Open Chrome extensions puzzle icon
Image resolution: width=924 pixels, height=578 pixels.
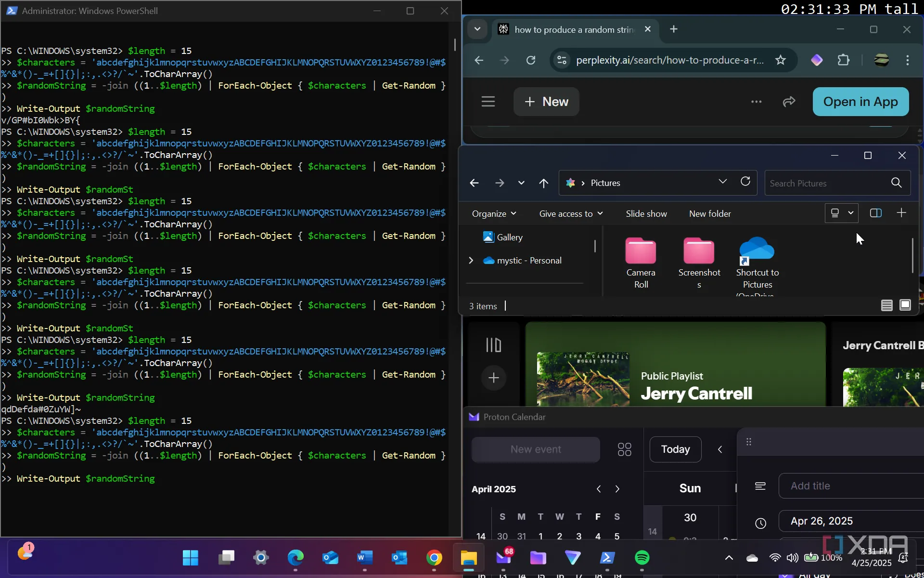[843, 60]
